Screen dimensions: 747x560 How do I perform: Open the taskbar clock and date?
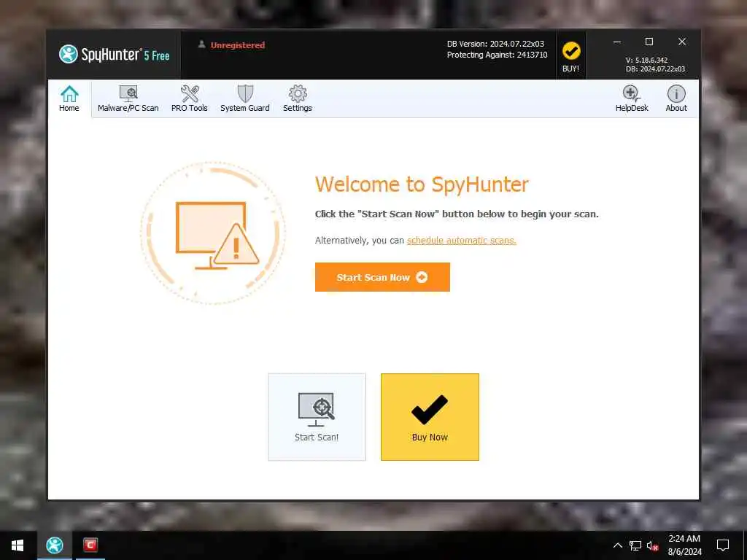pos(684,545)
